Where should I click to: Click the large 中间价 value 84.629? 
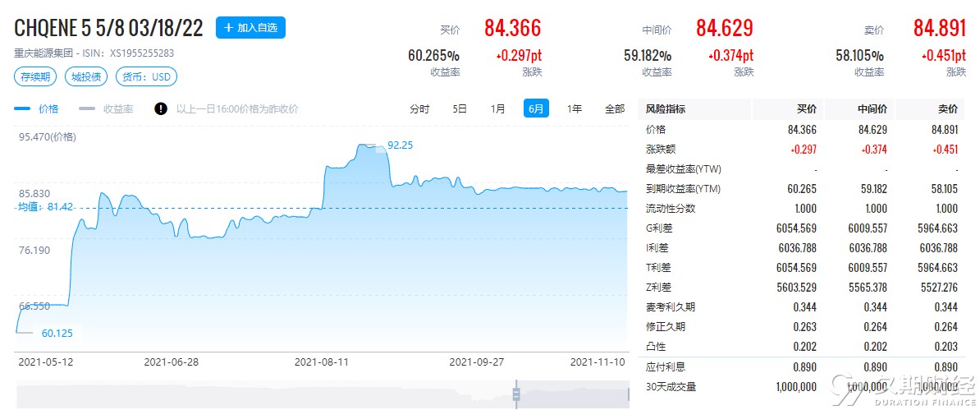(x=725, y=28)
